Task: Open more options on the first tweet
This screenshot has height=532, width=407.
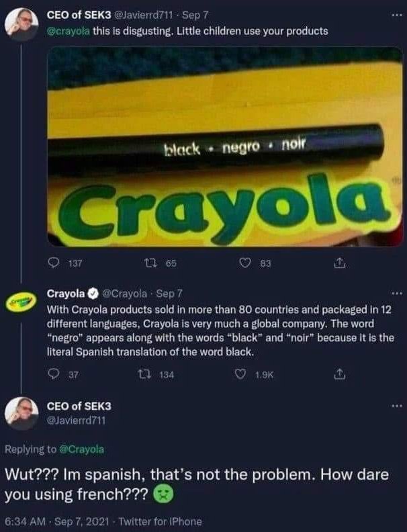Action: 396,15
